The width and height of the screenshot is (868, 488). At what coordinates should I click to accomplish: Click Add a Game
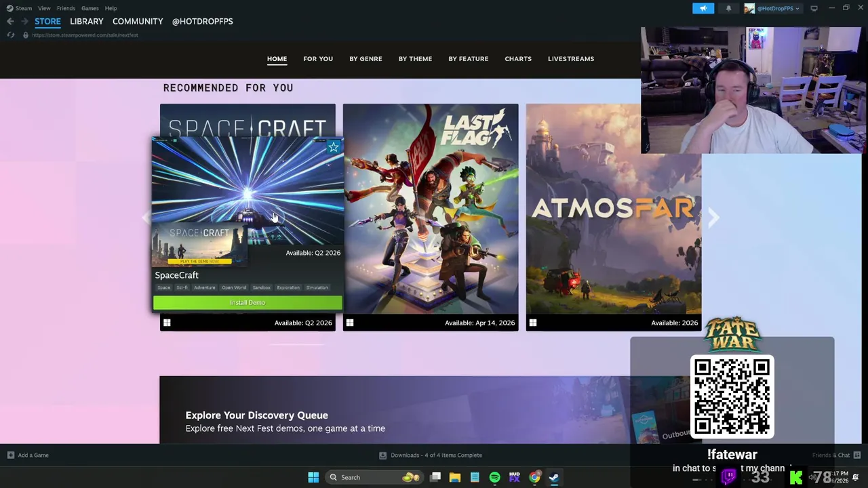point(27,455)
